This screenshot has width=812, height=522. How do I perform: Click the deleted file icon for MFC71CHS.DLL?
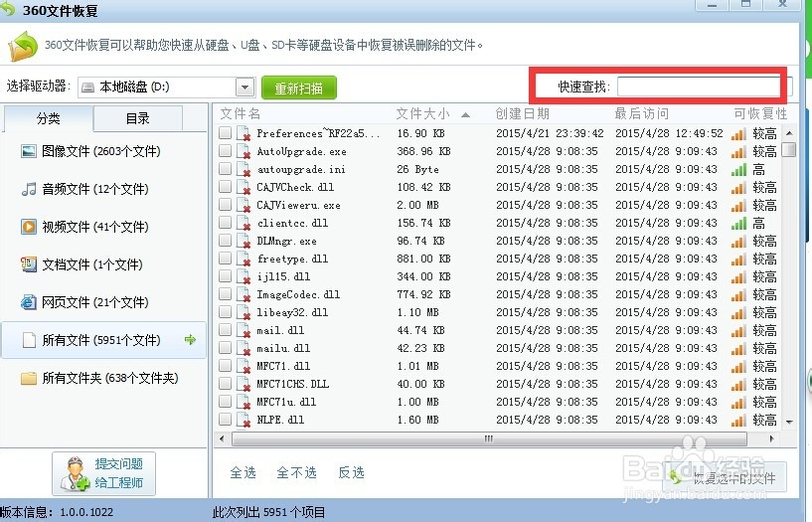coord(243,384)
